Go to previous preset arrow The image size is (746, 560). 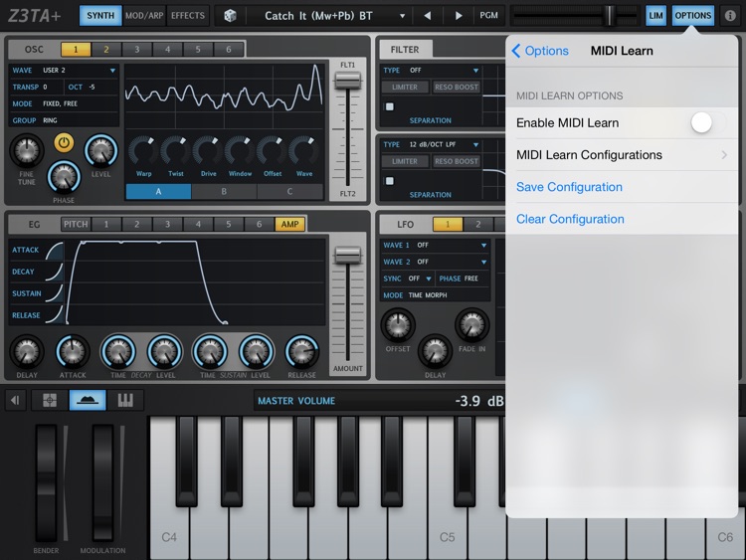(x=428, y=16)
